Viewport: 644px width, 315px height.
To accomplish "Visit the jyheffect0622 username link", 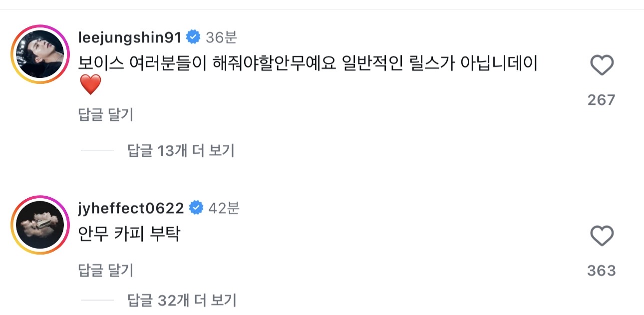I will [x=132, y=208].
